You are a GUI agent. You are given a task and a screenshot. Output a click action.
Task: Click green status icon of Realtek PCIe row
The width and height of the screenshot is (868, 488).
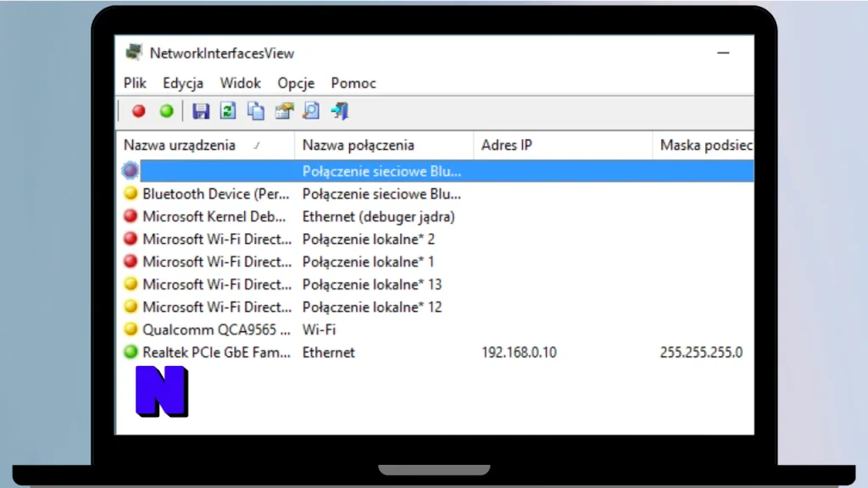pyautogui.click(x=130, y=352)
